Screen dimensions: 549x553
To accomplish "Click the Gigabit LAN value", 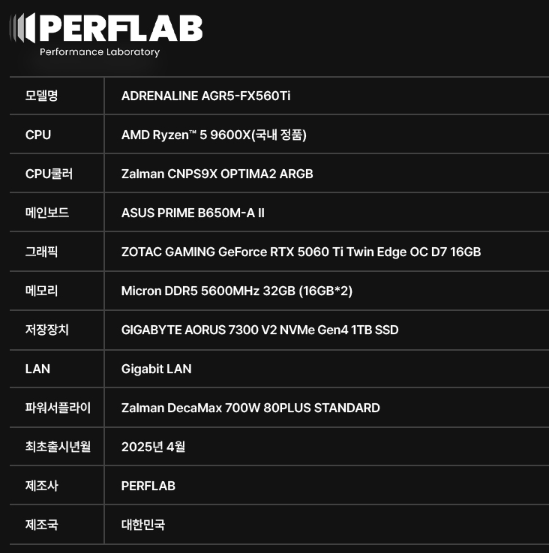I will [157, 369].
